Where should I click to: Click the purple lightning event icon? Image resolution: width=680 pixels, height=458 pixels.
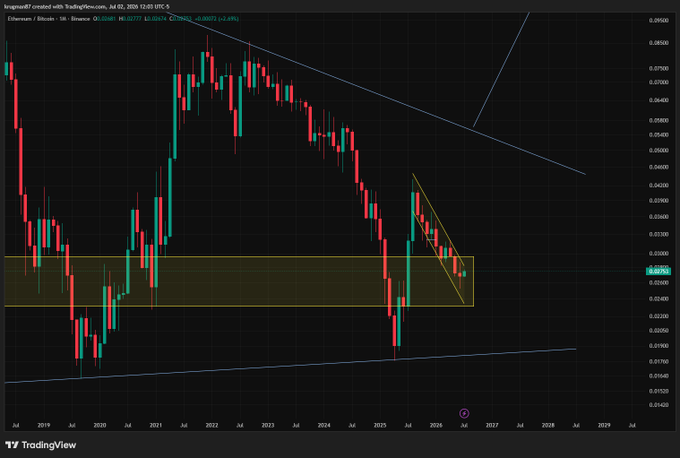coord(464,413)
